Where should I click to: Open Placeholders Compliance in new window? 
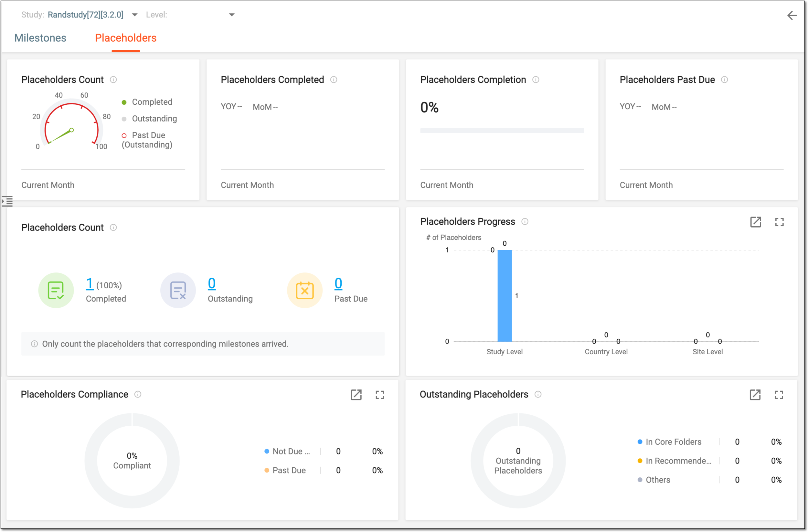(x=356, y=395)
